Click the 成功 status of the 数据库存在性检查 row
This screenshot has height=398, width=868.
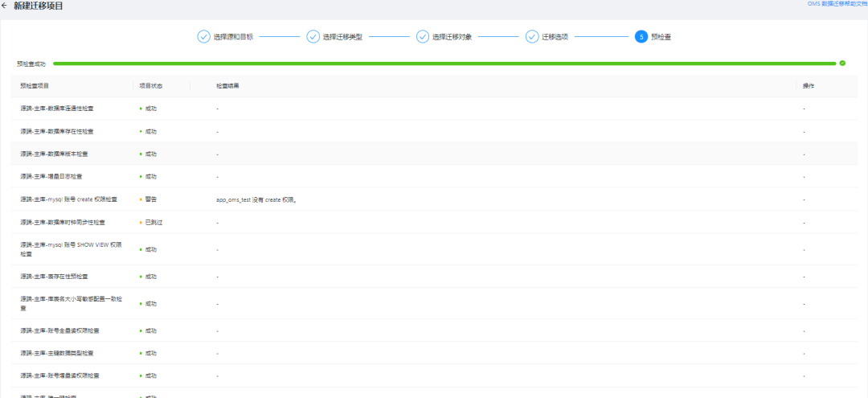(149, 132)
